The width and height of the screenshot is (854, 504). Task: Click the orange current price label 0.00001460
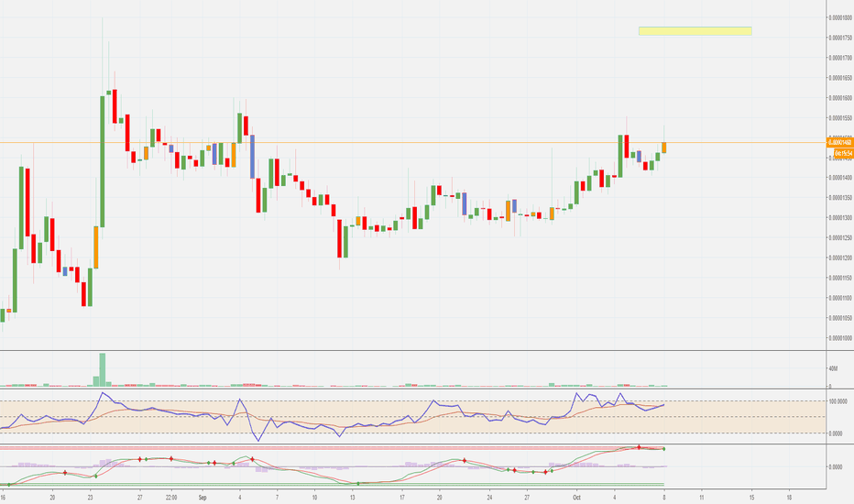tap(839, 143)
